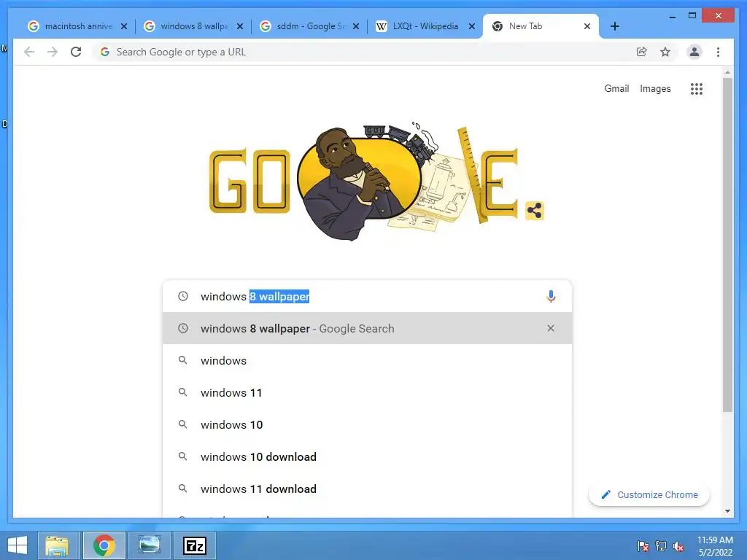Screen dimensions: 747x560
Task: Close the LXQt - Wikipedia tab
Action: point(472,26)
